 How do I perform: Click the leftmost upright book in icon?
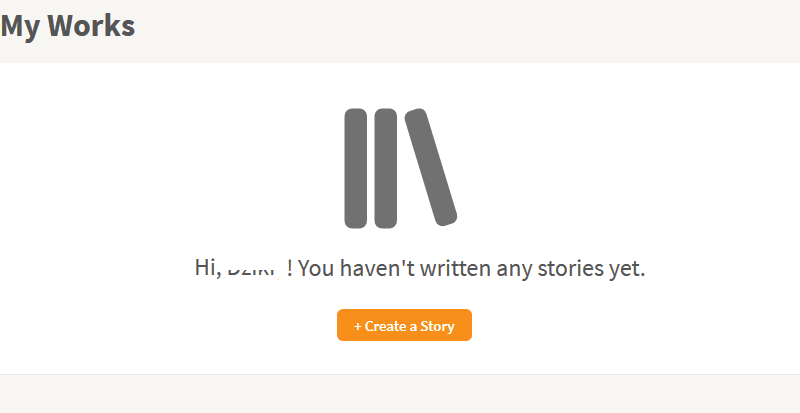coord(356,168)
